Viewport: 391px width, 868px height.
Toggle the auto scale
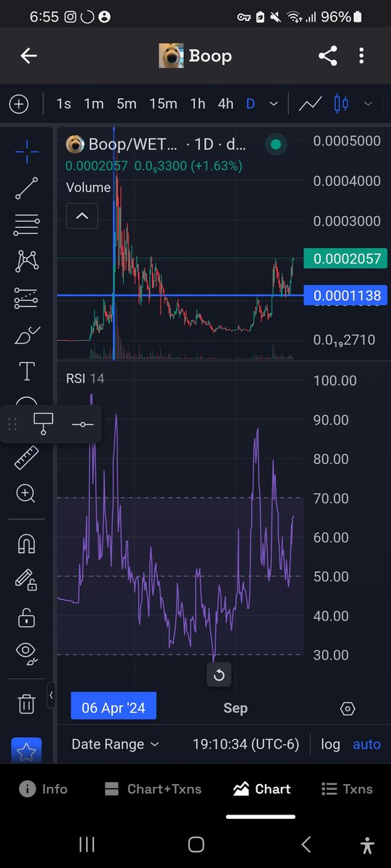tap(366, 744)
